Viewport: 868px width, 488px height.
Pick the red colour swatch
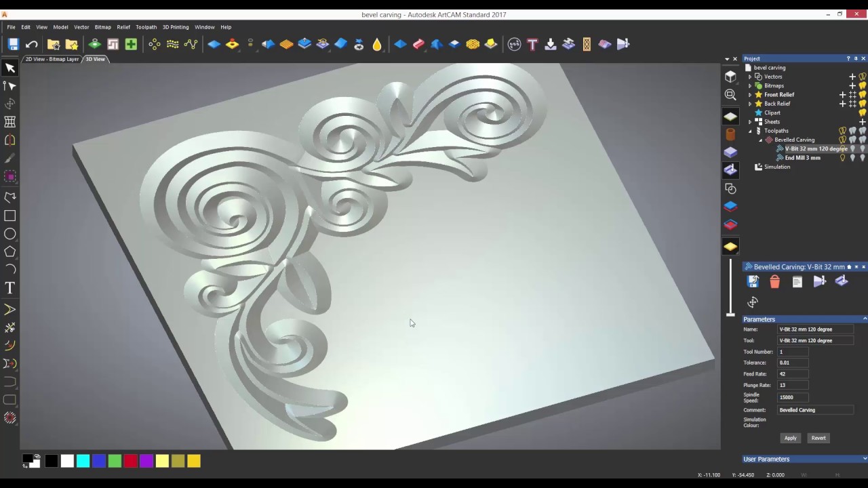pos(130,462)
